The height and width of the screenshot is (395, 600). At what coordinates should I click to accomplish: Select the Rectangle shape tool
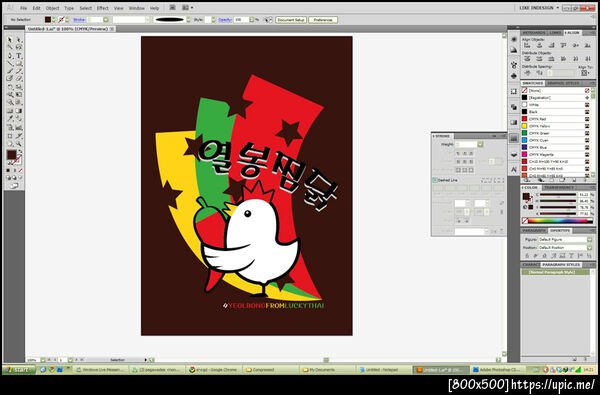click(19, 64)
